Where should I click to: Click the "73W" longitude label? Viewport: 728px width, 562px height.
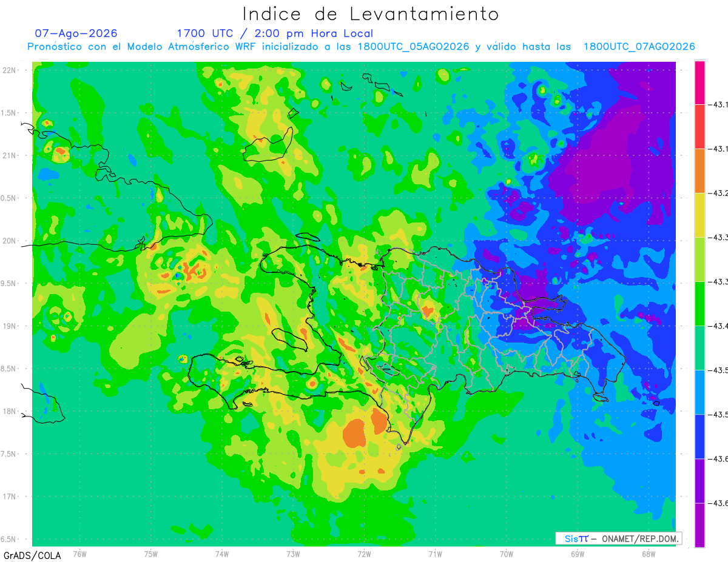(293, 554)
